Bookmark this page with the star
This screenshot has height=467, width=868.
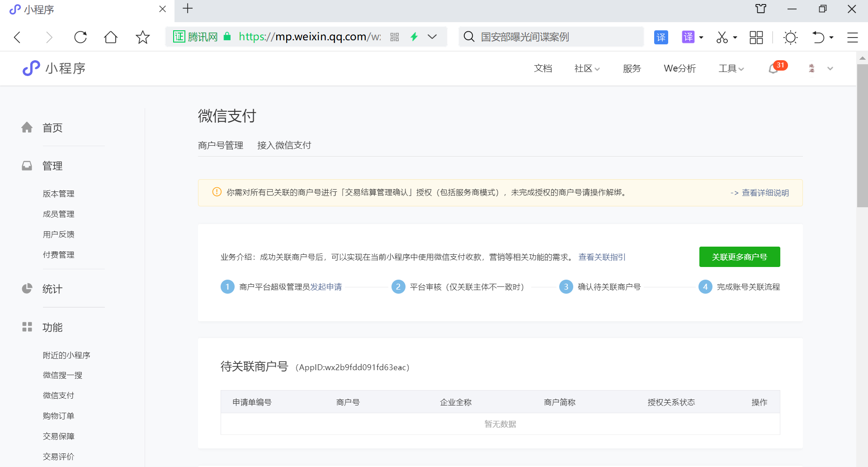143,37
